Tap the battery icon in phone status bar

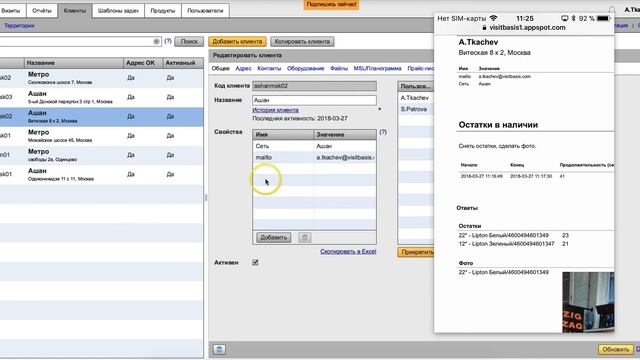(x=603, y=18)
